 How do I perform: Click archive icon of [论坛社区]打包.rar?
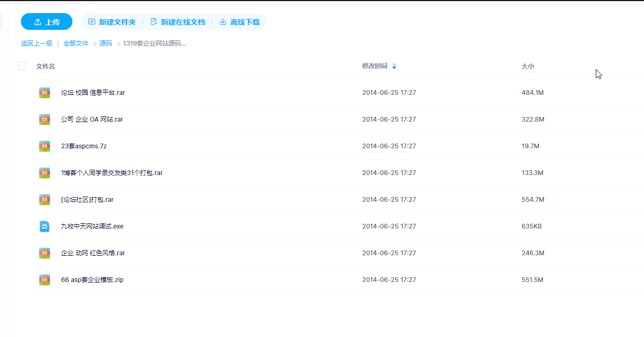coord(45,200)
